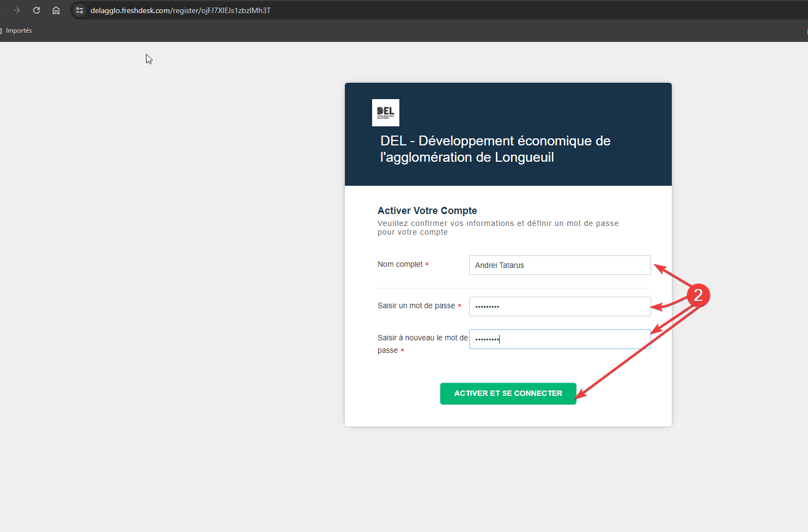Open the Importés bookmarks folder

pyautogui.click(x=16, y=30)
